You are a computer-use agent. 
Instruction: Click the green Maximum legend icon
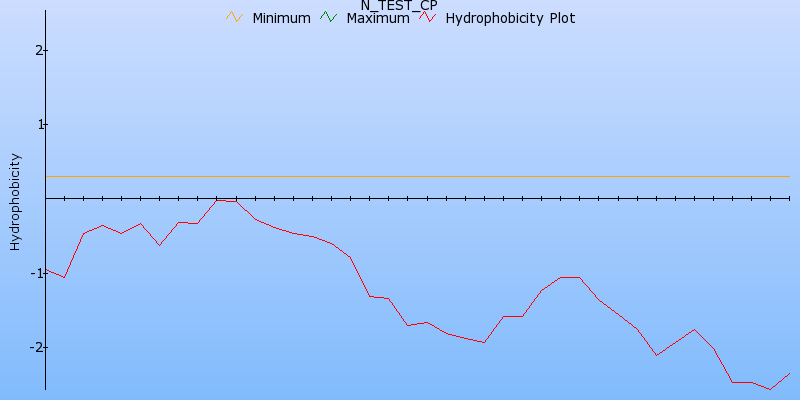pyautogui.click(x=328, y=17)
